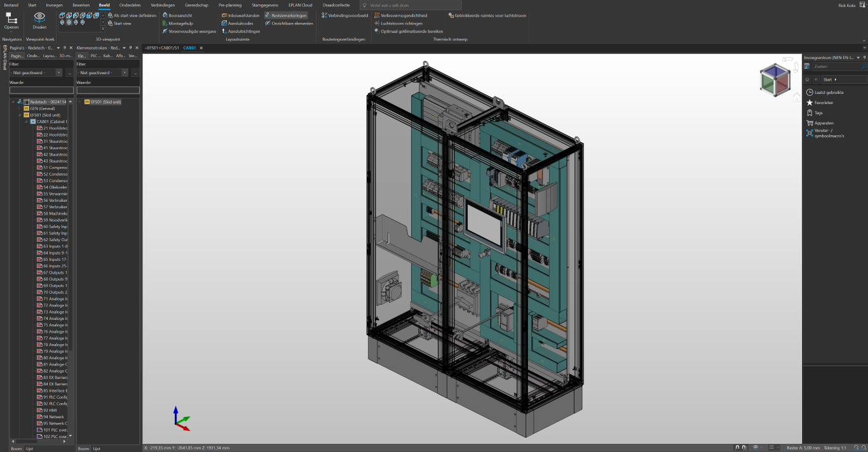This screenshot has height=452, width=868.
Task: Open the Gereedschap ribbon tab
Action: 196,4
